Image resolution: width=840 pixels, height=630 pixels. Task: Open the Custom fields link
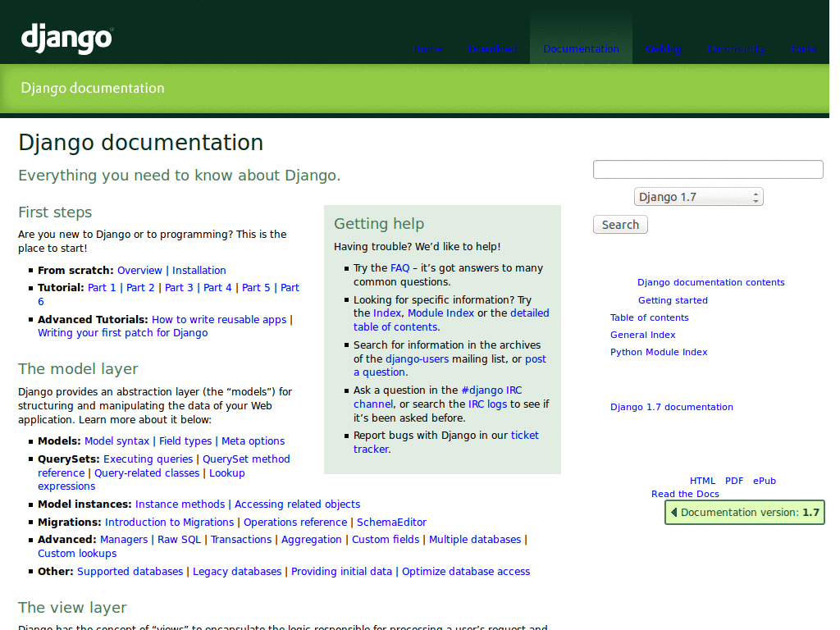[x=386, y=540]
